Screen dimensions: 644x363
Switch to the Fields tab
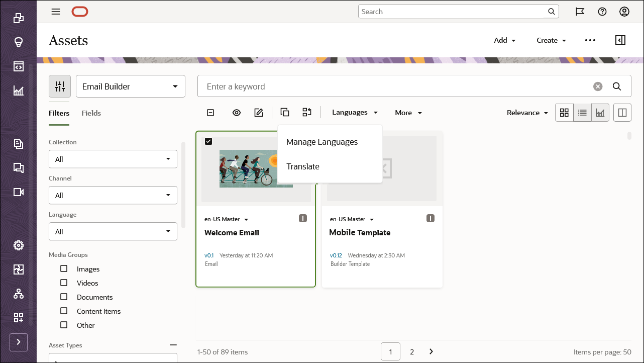[91, 113]
